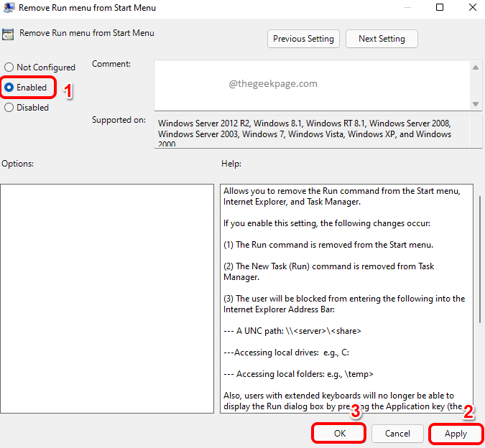This screenshot has height=448, width=485.
Task: Choose the Disabled radio button
Action: tap(9, 108)
